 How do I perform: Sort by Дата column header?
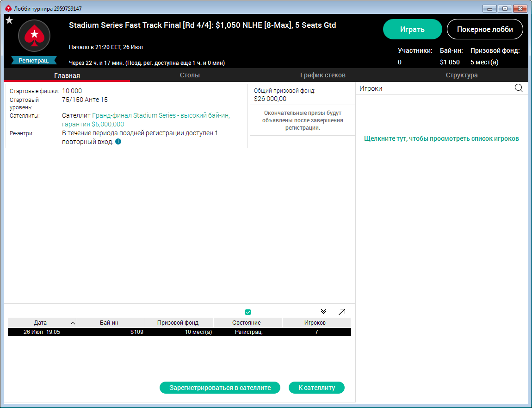point(42,323)
